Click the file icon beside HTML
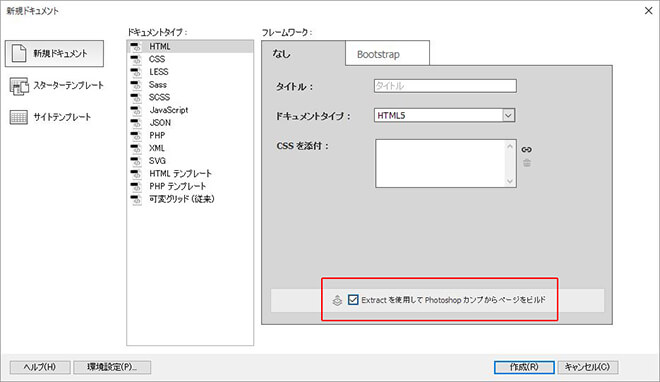This screenshot has height=382, width=660. [136, 47]
